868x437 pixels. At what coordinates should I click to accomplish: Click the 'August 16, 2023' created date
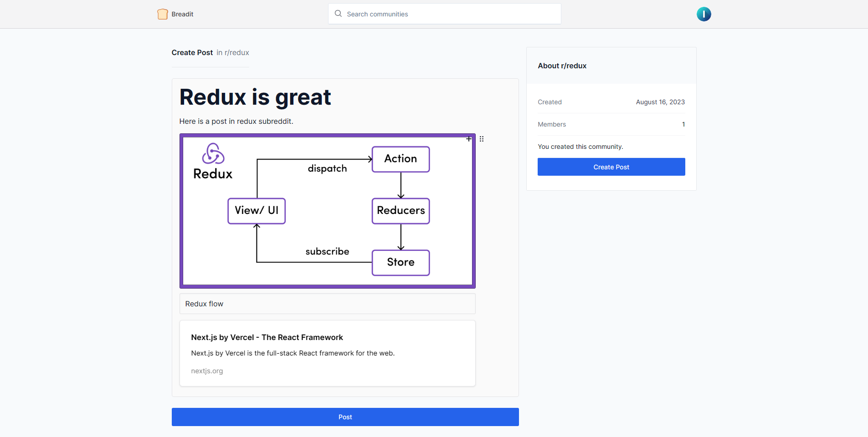click(660, 102)
